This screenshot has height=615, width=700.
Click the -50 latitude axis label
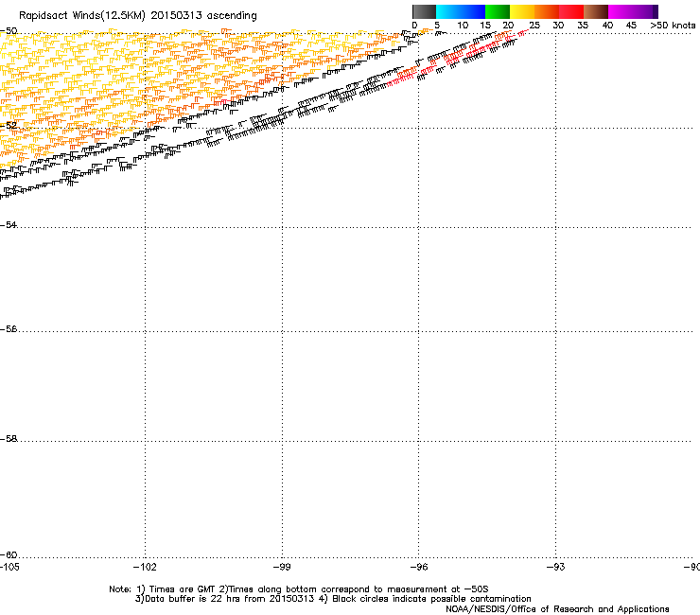[x=9, y=31]
